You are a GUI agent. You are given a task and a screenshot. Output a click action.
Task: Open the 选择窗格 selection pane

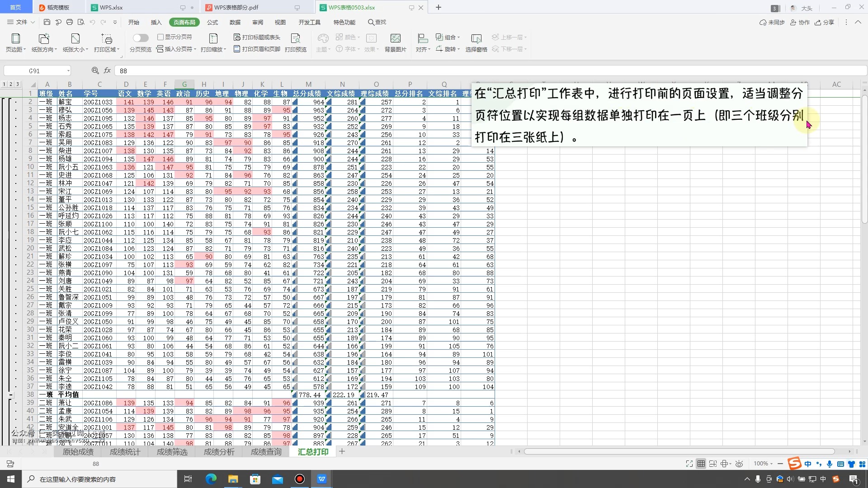coord(477,42)
